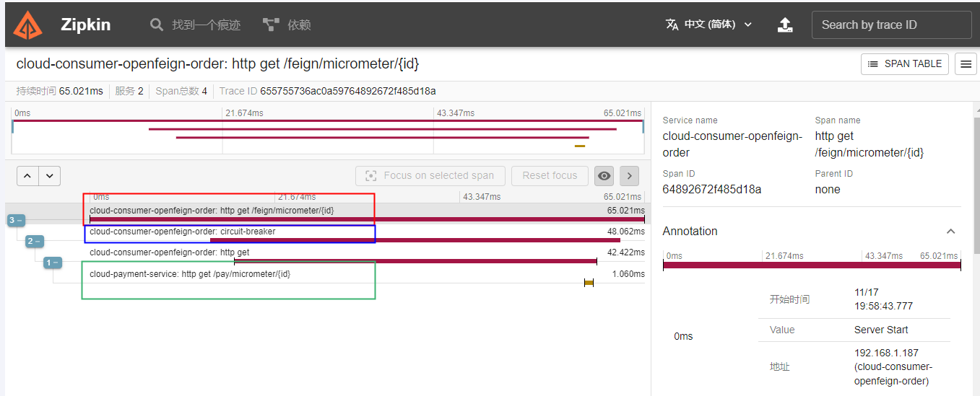Collapse the tree node labeled 2
The image size is (980, 396).
pyautogui.click(x=35, y=241)
